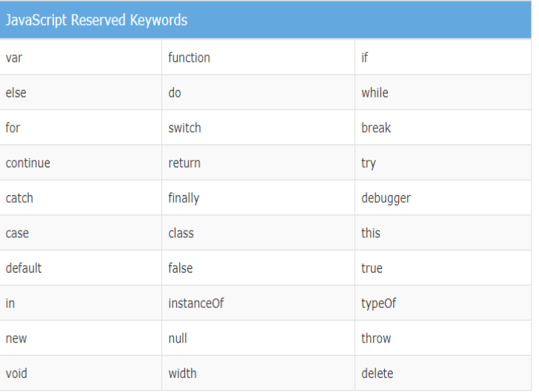Screen dimensions: 539x392
Task: Click the 'continue' table cell
Action: [80, 164]
